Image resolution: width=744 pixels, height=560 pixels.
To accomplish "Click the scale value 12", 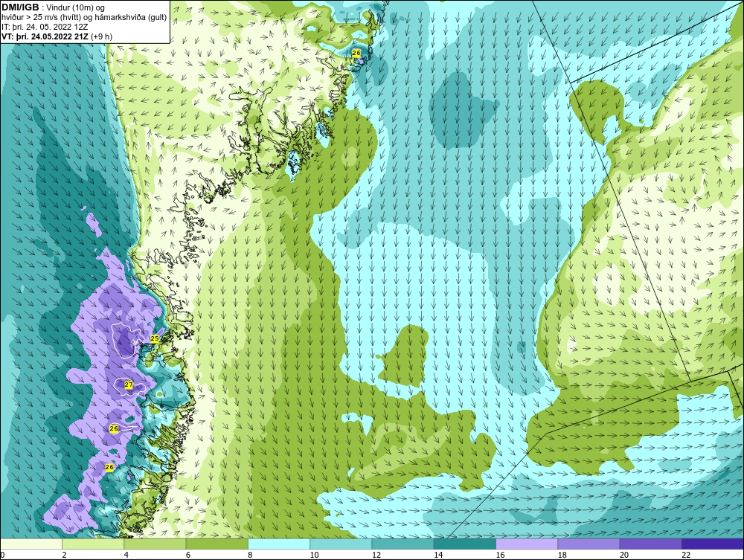I will click(x=376, y=556).
